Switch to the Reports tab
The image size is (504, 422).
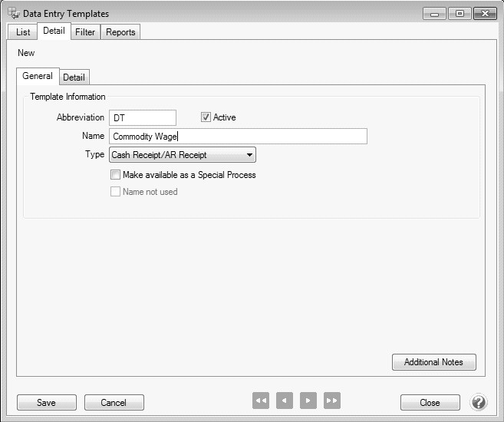(x=120, y=32)
